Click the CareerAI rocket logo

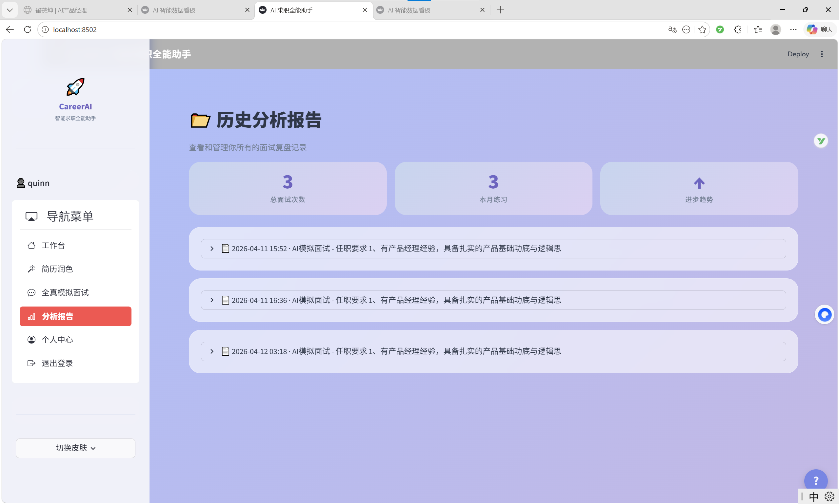75,86
